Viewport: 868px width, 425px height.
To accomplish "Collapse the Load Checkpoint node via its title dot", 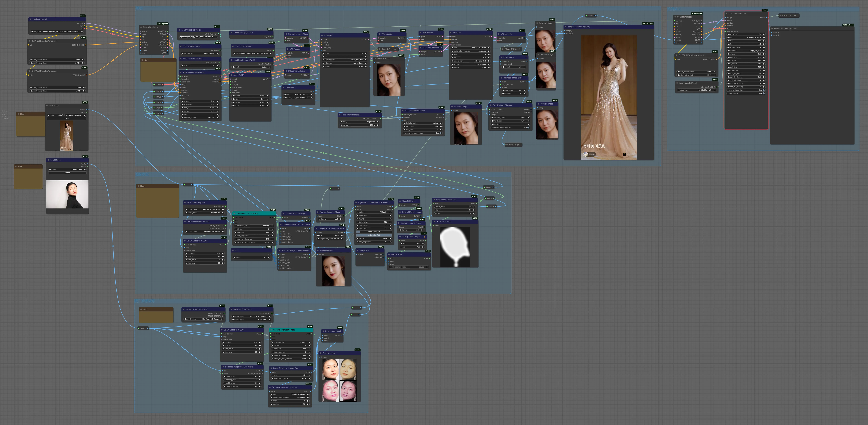I will [30, 19].
